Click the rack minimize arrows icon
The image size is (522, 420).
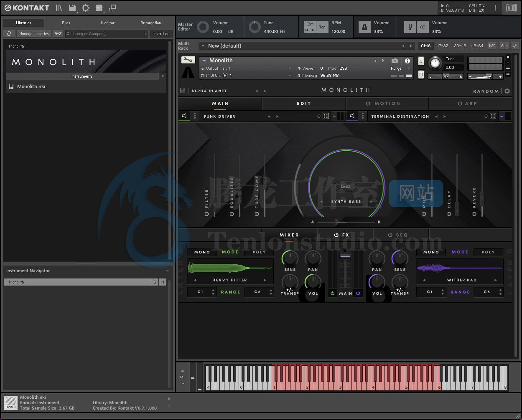(514, 46)
